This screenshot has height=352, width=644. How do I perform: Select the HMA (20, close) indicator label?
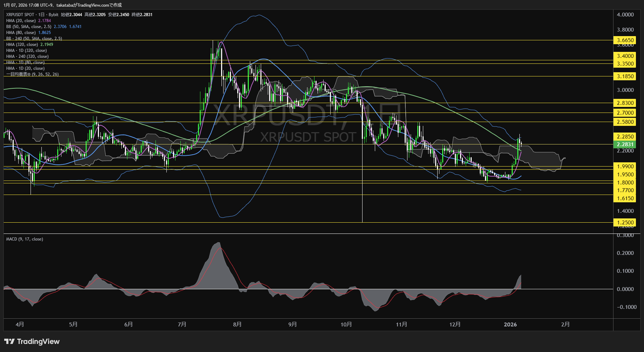tap(21, 21)
